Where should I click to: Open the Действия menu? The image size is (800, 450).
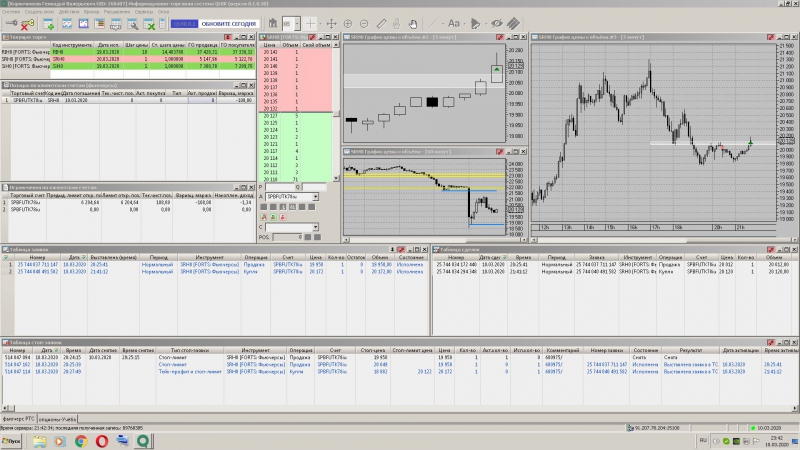pos(69,11)
